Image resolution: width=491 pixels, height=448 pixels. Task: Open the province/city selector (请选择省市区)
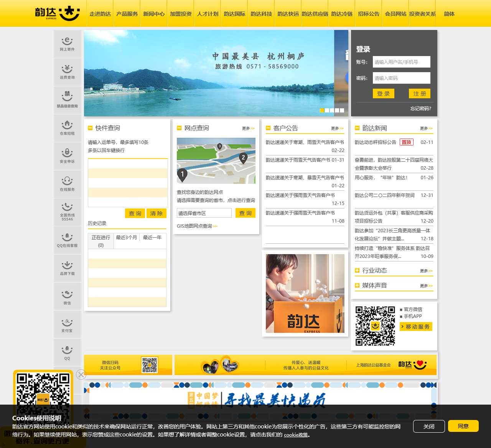point(204,213)
